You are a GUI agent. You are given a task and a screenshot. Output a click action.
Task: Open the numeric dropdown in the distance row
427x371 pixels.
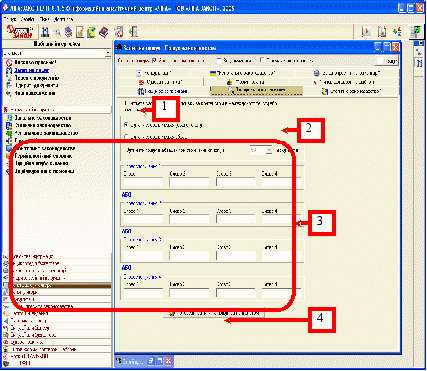(261, 150)
